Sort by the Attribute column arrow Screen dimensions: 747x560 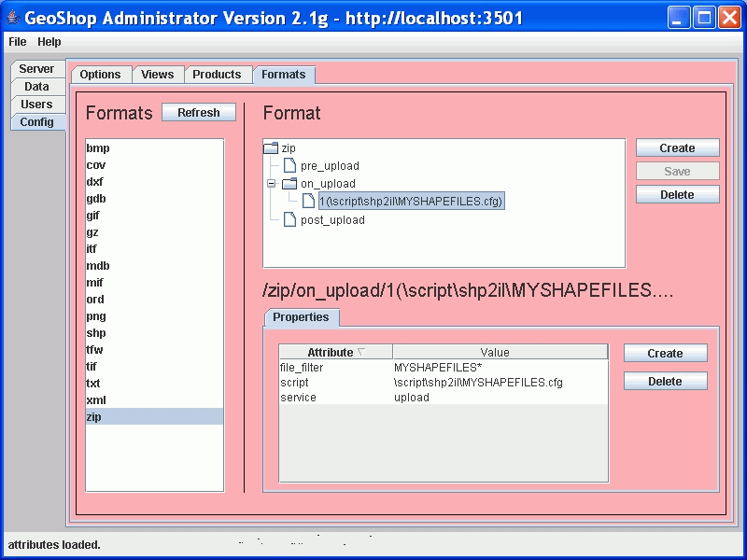click(x=361, y=352)
